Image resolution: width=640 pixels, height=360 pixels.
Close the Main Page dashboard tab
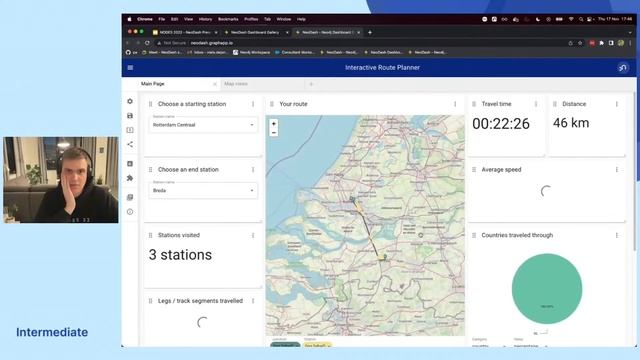[x=215, y=84]
